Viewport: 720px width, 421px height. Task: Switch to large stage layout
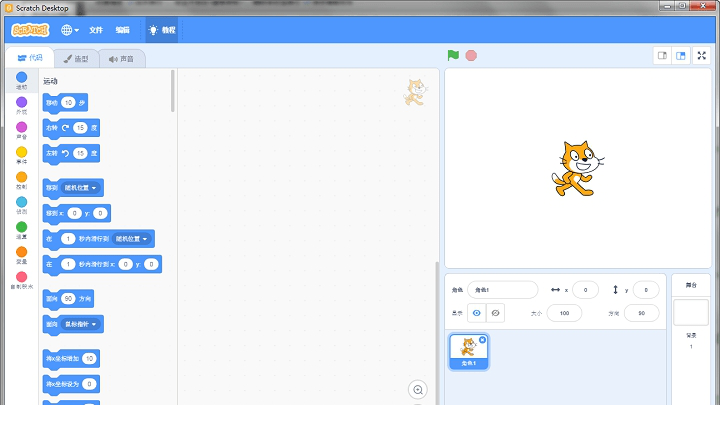[681, 56]
